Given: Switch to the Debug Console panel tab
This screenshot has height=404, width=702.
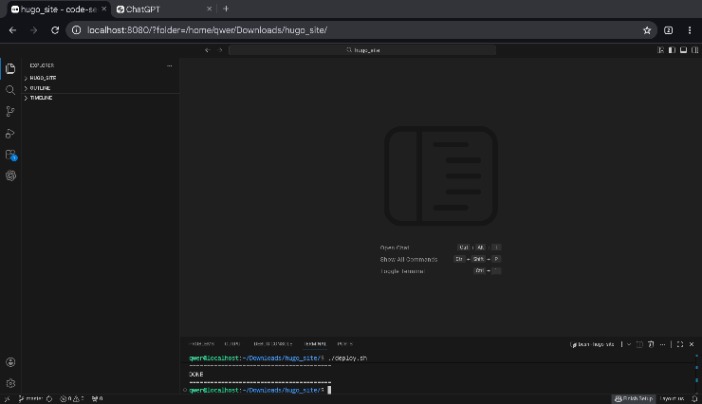Looking at the screenshot, I should [273, 344].
